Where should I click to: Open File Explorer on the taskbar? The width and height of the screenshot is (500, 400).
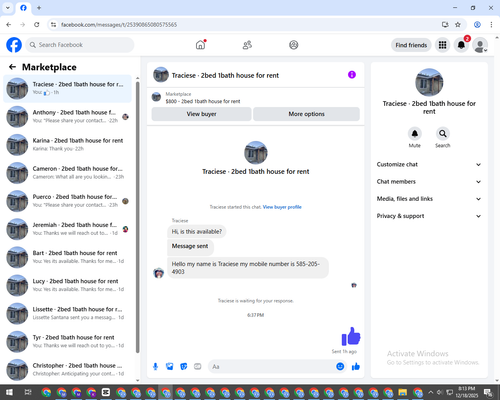pos(403,392)
